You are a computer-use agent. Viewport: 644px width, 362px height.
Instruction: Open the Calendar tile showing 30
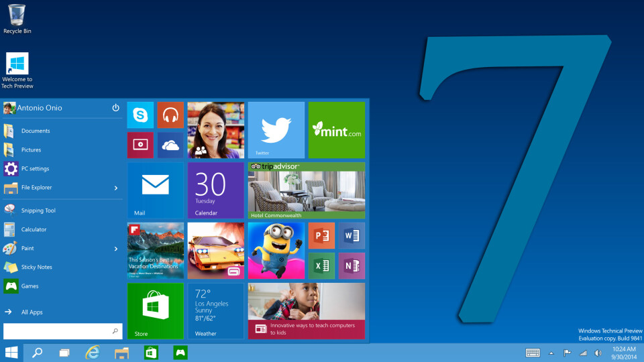[215, 190]
